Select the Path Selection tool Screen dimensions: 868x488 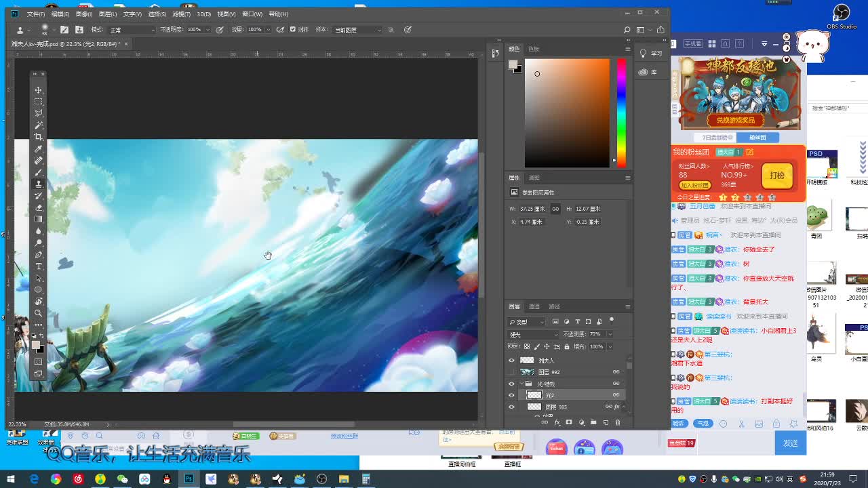point(39,278)
